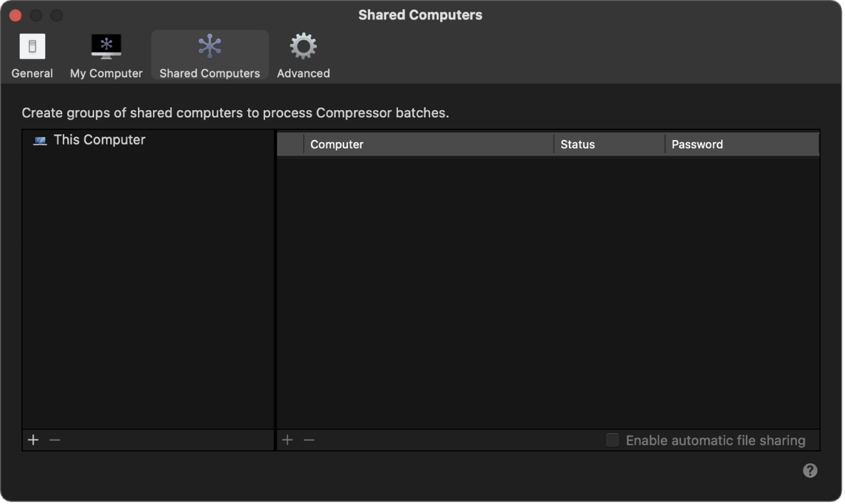This screenshot has width=845, height=504.
Task: Add a new computer group with the plus button
Action: coord(33,440)
